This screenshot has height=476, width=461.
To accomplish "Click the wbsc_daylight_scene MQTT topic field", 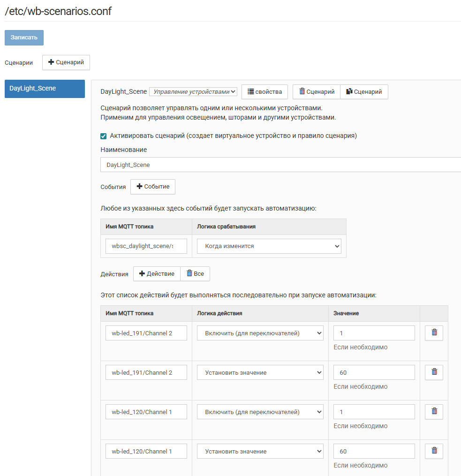I will point(146,246).
